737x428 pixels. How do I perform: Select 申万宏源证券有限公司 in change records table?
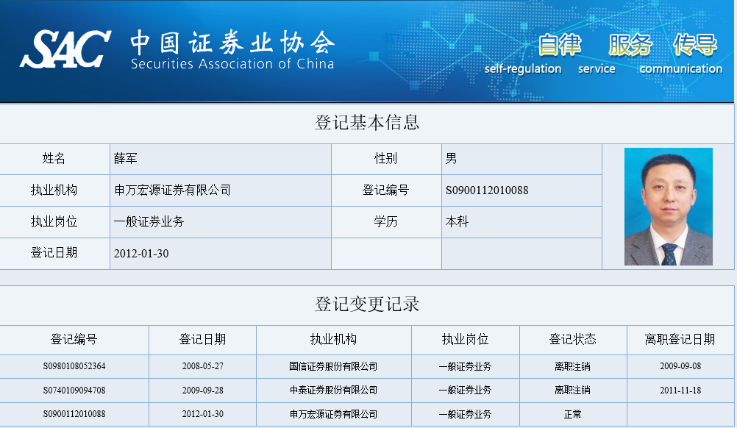tap(333, 414)
